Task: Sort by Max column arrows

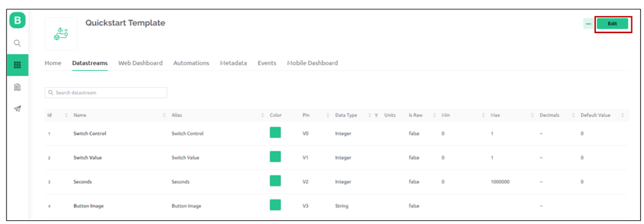Action: [532, 116]
